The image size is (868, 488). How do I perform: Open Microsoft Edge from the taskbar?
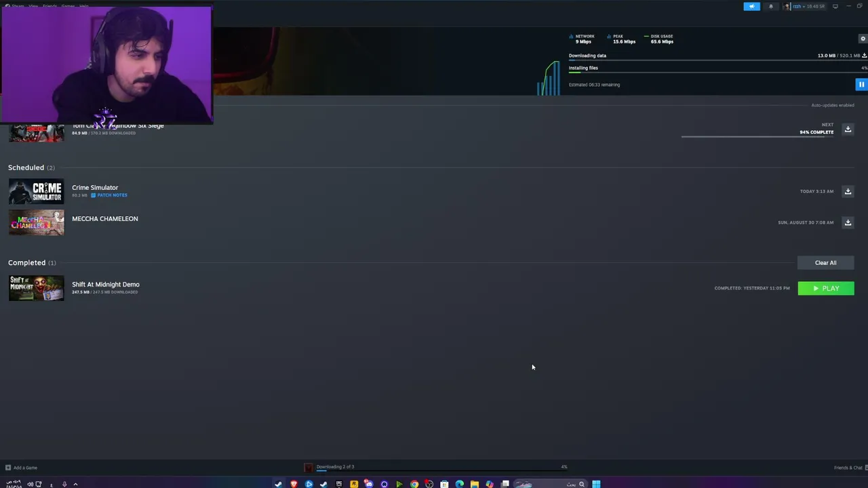pos(459,484)
